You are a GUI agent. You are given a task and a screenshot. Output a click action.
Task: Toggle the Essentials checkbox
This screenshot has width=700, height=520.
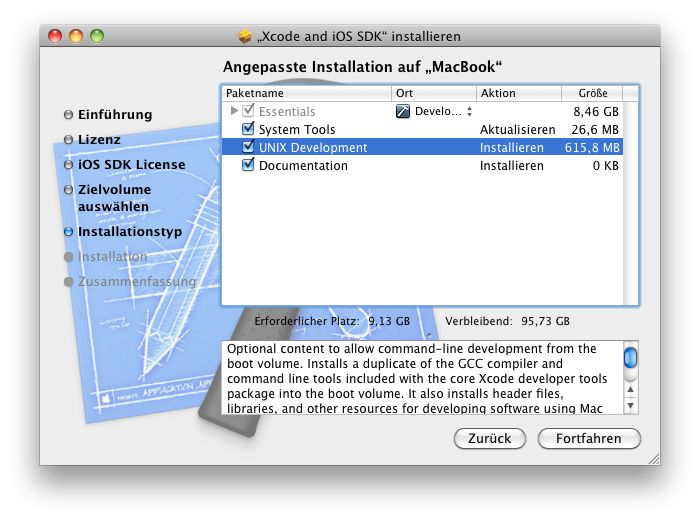click(248, 111)
